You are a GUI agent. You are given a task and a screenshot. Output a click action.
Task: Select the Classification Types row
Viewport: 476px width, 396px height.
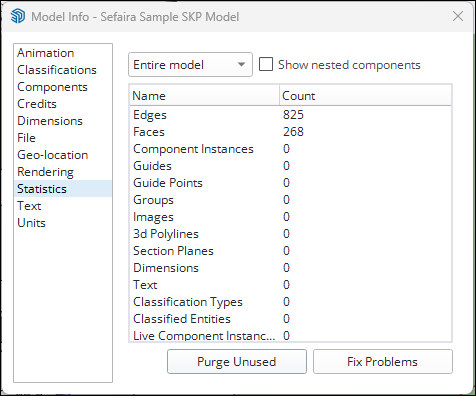point(290,302)
